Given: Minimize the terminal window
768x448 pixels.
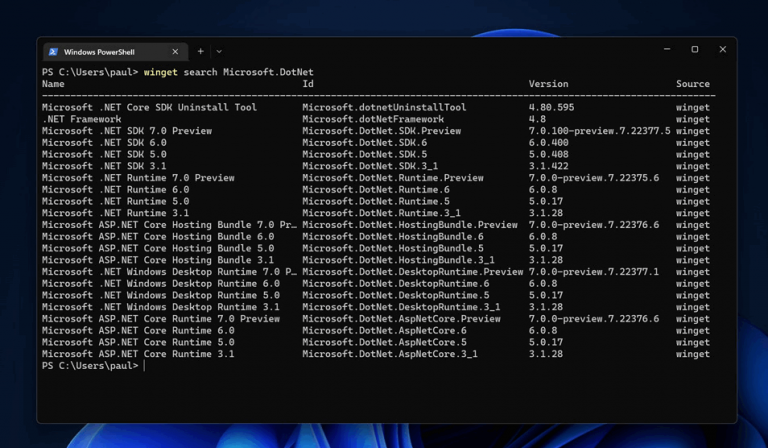Looking at the screenshot, I should [x=667, y=49].
